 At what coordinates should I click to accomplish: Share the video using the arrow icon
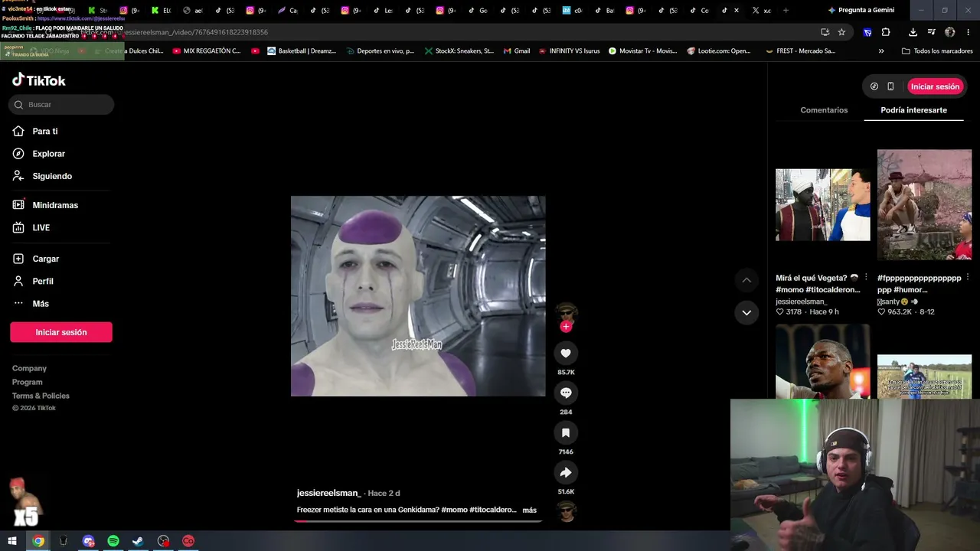click(566, 472)
